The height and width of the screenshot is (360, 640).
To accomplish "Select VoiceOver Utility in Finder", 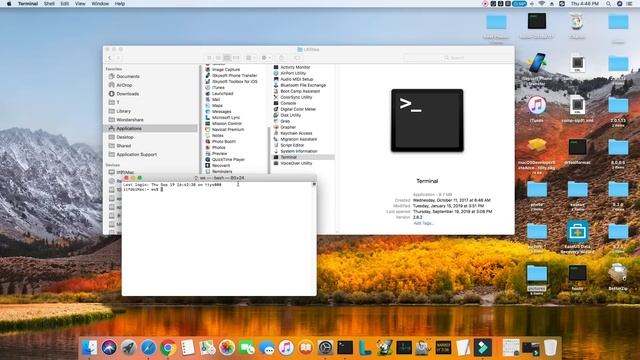I will [296, 163].
